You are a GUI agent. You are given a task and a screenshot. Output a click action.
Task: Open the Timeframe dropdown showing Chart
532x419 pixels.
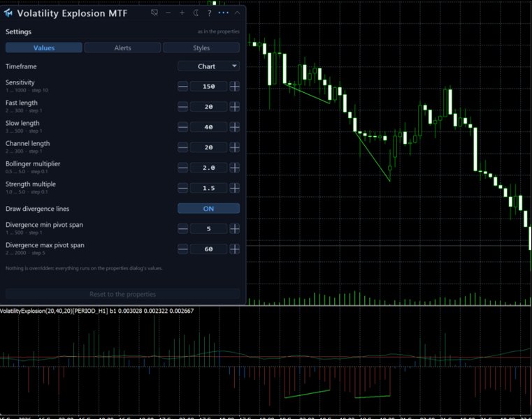208,66
